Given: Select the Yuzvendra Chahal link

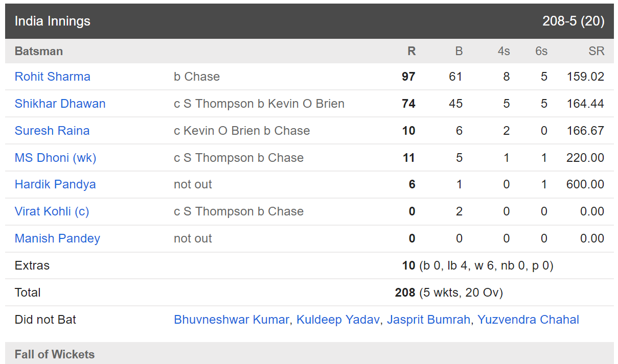Looking at the screenshot, I should click(x=528, y=320).
